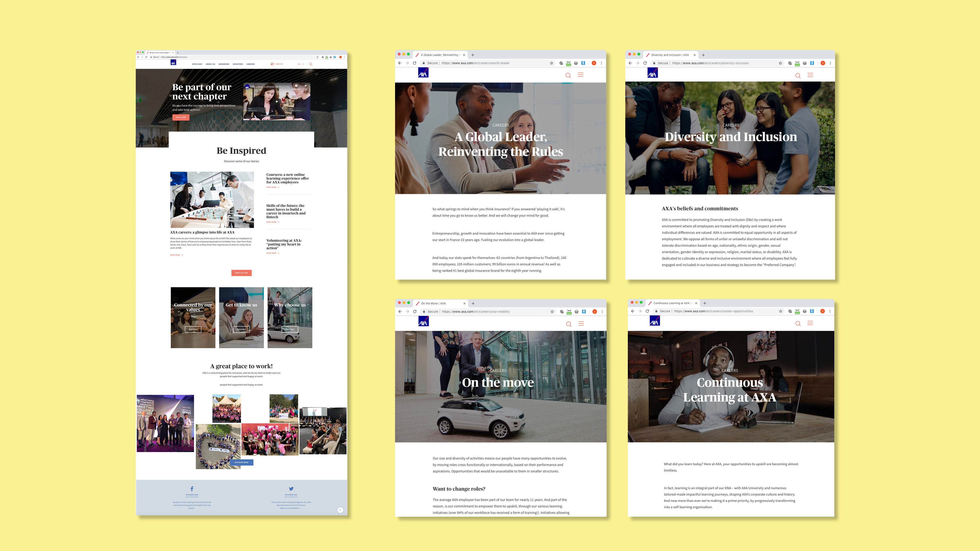Viewport: 980px width, 551px height.
Task: Click the FIND US globe link
Action: click(x=277, y=64)
